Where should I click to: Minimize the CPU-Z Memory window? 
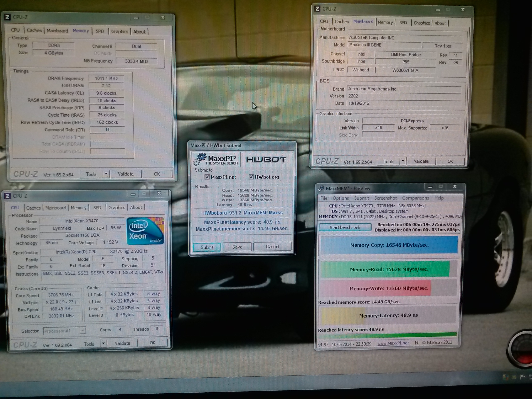coord(136,18)
